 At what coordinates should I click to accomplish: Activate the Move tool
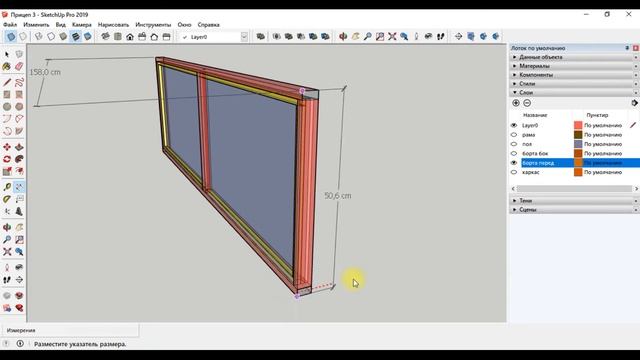click(7, 147)
